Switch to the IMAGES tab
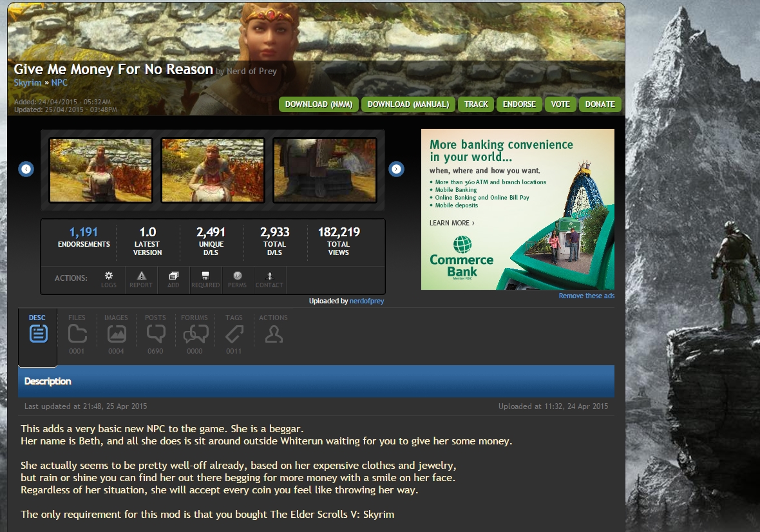Viewport: 760px width, 532px height. click(x=117, y=334)
